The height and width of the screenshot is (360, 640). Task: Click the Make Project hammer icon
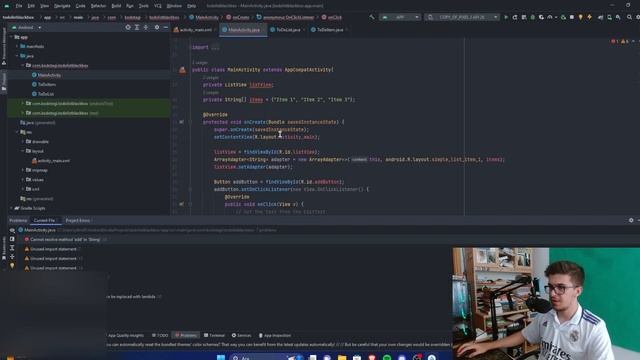[371, 17]
